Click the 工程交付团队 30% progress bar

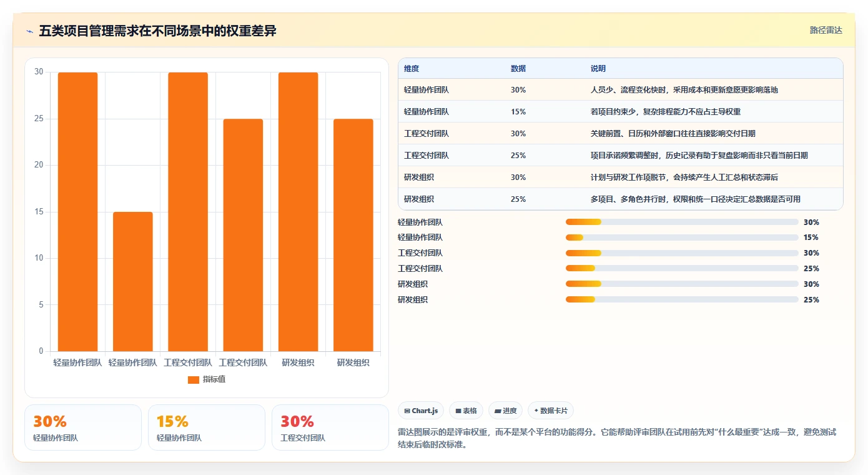(682, 253)
